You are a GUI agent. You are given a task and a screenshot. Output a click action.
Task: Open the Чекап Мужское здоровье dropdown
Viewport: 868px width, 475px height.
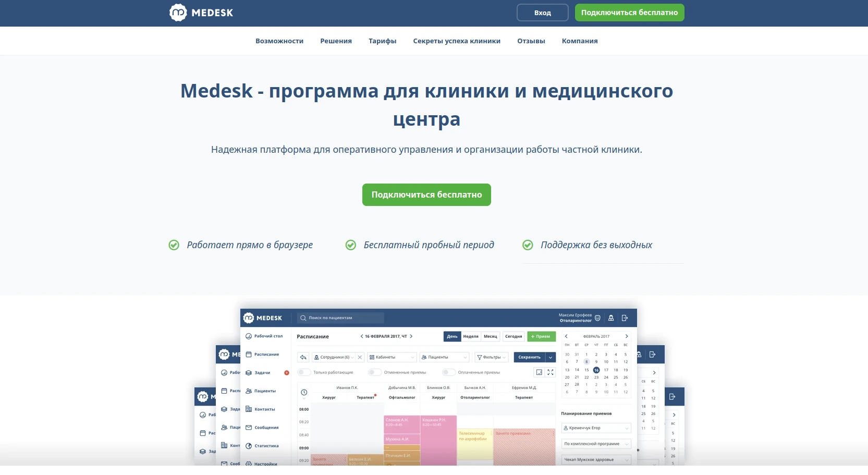coord(596,459)
